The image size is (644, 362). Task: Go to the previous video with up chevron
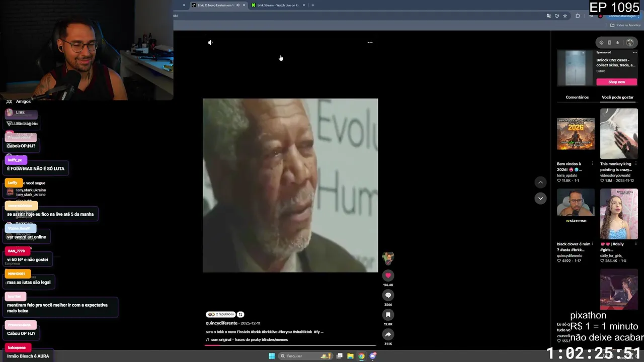click(x=540, y=183)
